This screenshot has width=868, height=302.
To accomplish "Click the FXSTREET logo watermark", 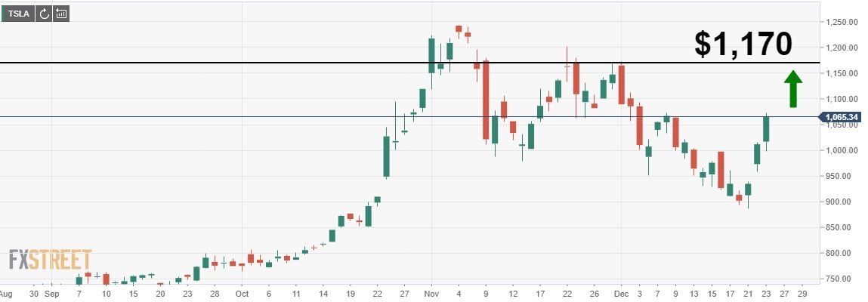I will [x=50, y=260].
